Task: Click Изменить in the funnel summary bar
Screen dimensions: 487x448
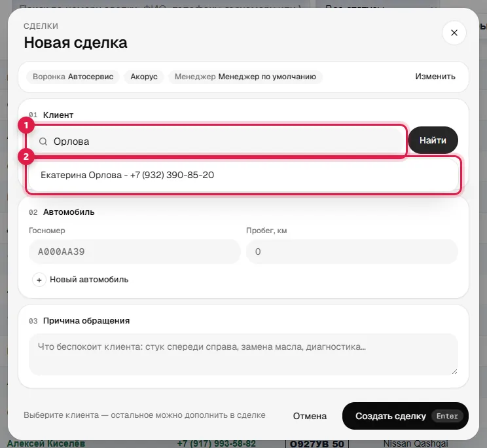Action: pyautogui.click(x=435, y=77)
